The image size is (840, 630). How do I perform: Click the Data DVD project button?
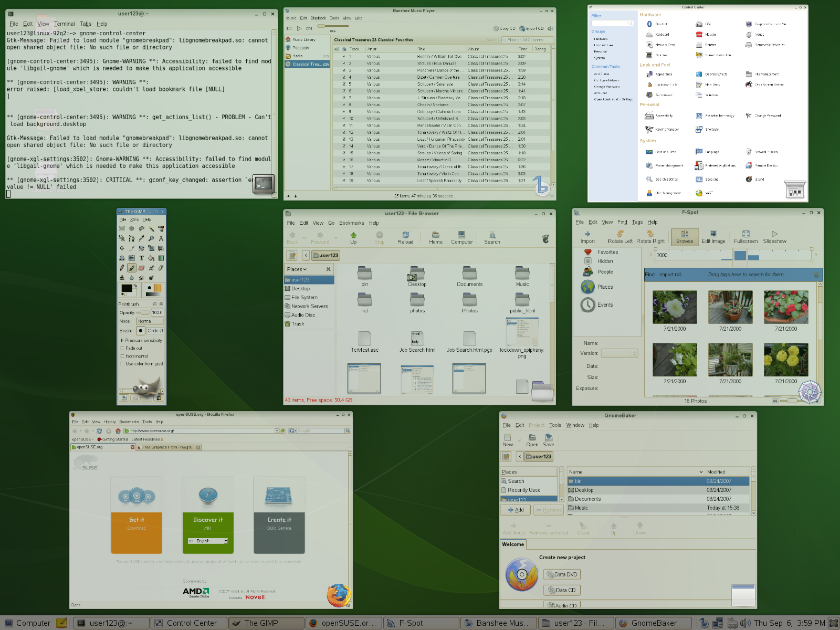tap(562, 574)
